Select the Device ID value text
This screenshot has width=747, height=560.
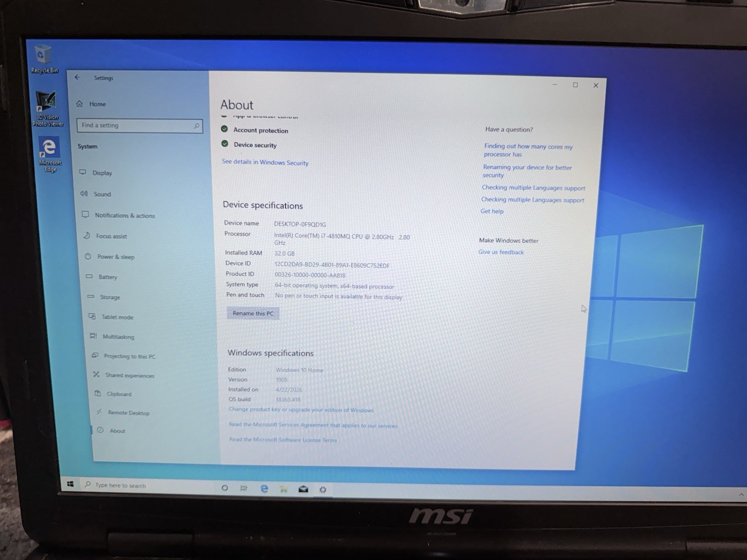[332, 265]
